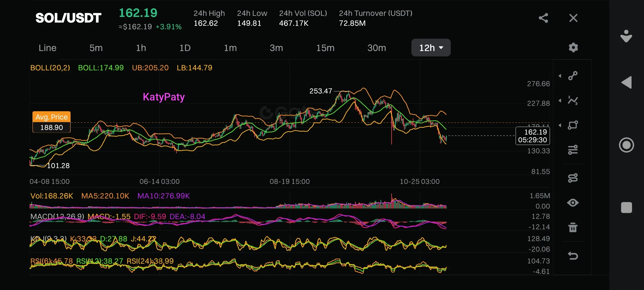644x290 pixels.
Task: Select the rectangle shape drawing tool
Action: click(x=573, y=125)
